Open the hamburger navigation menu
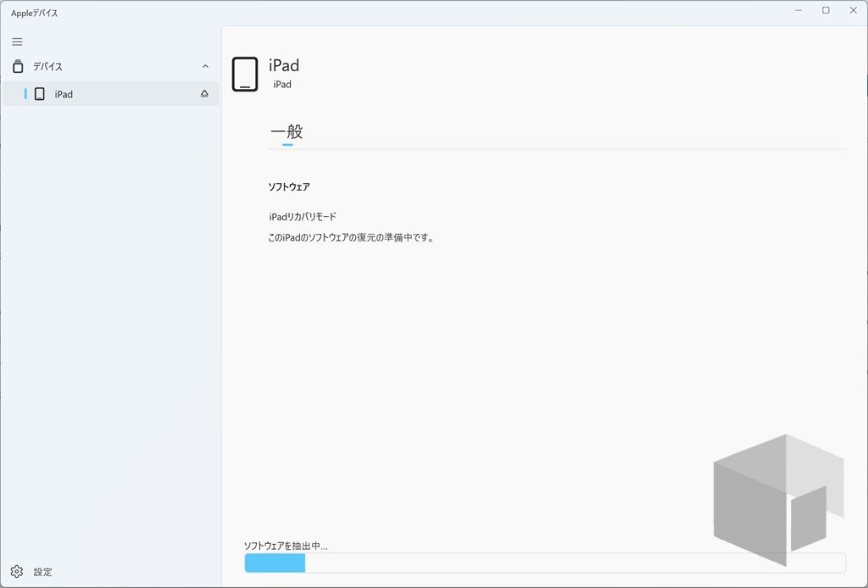 click(x=17, y=42)
